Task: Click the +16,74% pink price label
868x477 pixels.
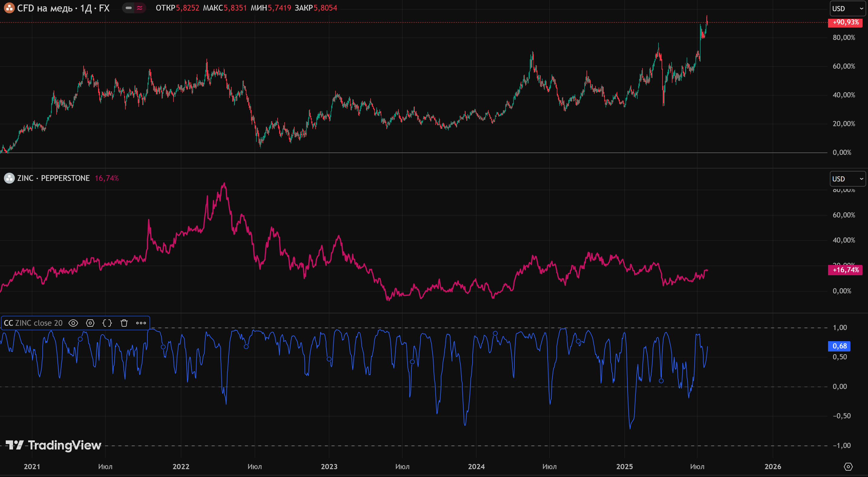Action: coord(845,270)
